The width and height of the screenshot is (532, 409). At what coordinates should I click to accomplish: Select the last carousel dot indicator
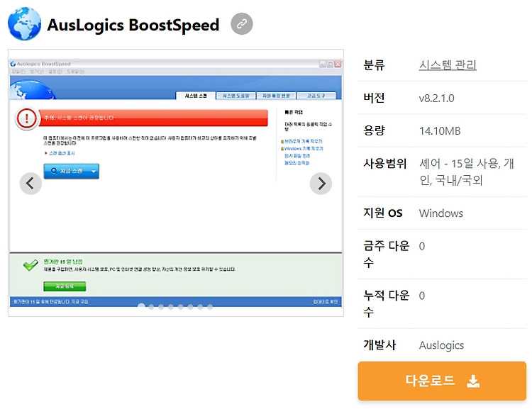(x=210, y=307)
